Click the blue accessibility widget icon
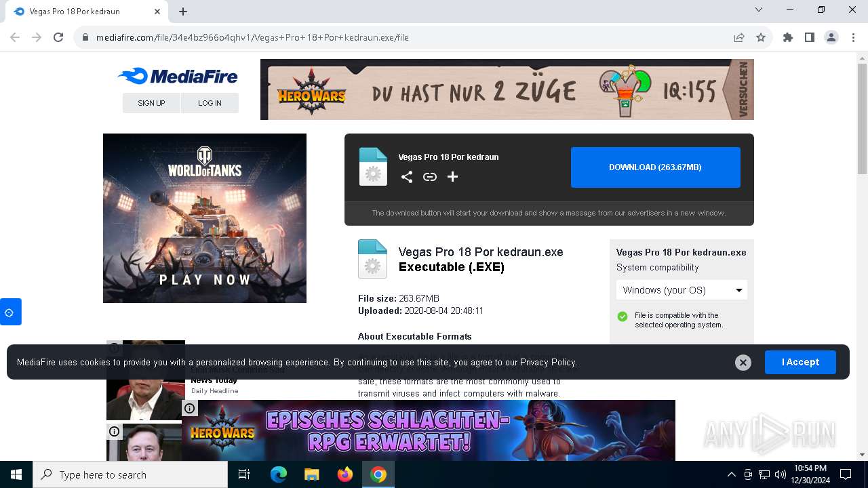Screen dimensions: 868x488 (9, 312)
